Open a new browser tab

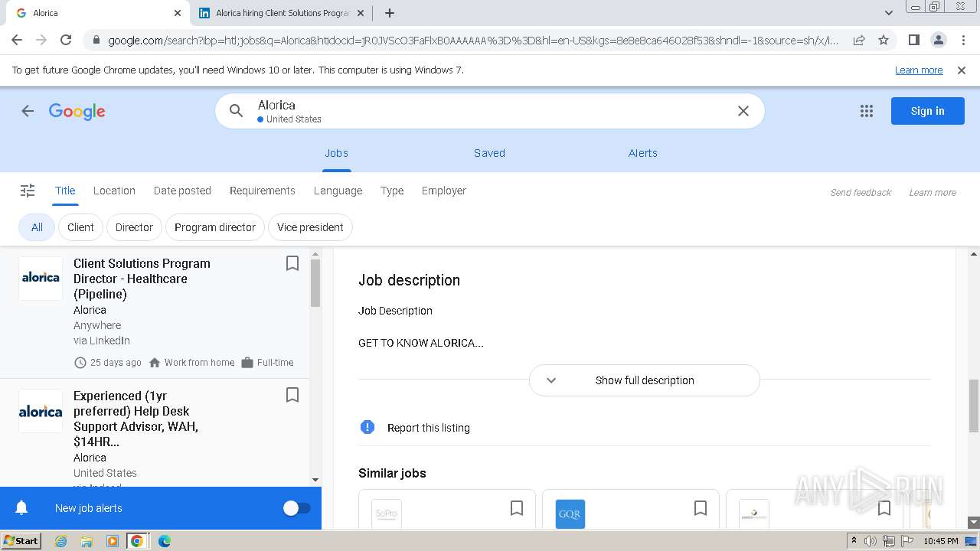[390, 13]
